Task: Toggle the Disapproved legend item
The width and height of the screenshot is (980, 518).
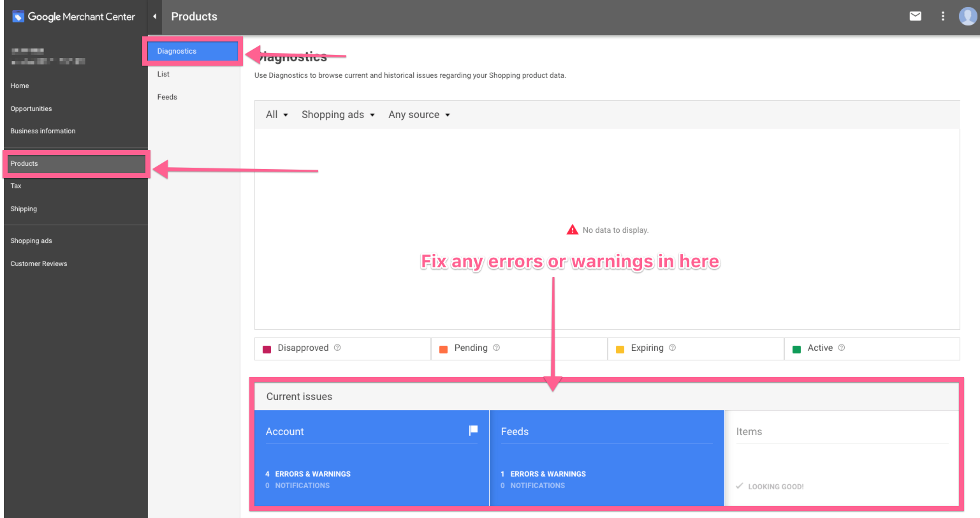Action: point(343,348)
